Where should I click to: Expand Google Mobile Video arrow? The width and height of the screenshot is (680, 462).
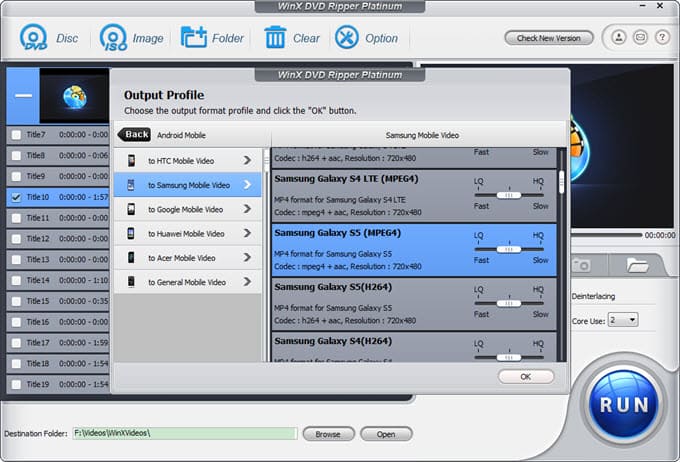[247, 209]
